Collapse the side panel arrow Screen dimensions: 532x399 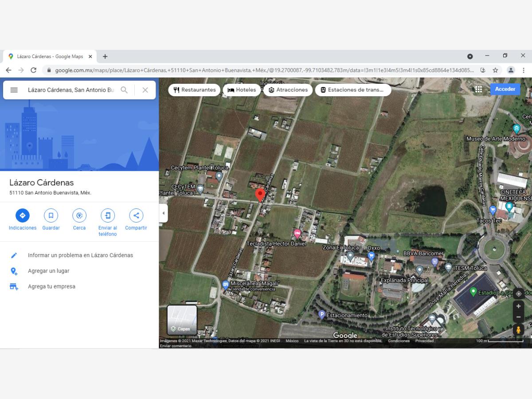tap(163, 213)
